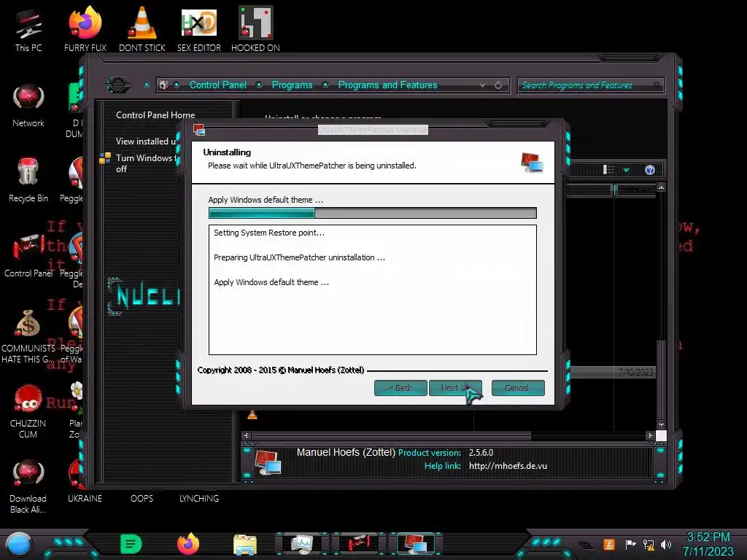
Task: Click the Next button in uninstaller dialog
Action: (455, 388)
